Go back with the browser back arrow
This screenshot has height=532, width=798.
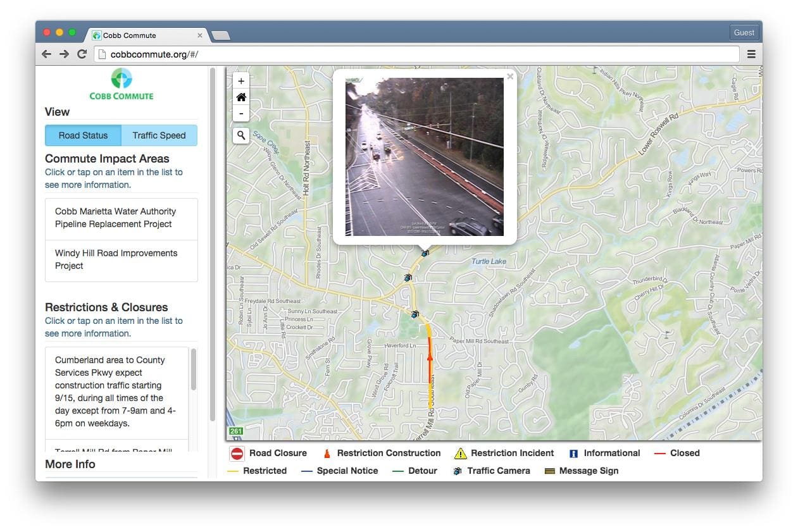46,54
